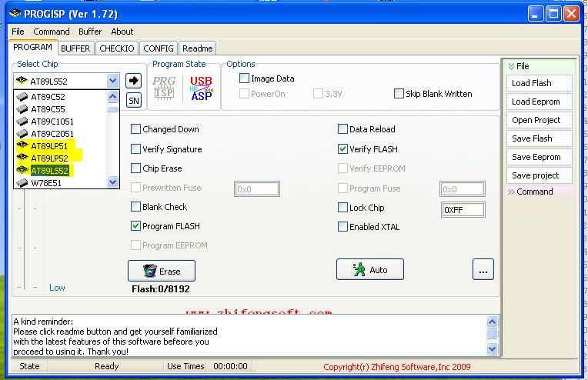Click the PROGISP title bar application icon
Screen dimensions: 588x380
(x=15, y=14)
